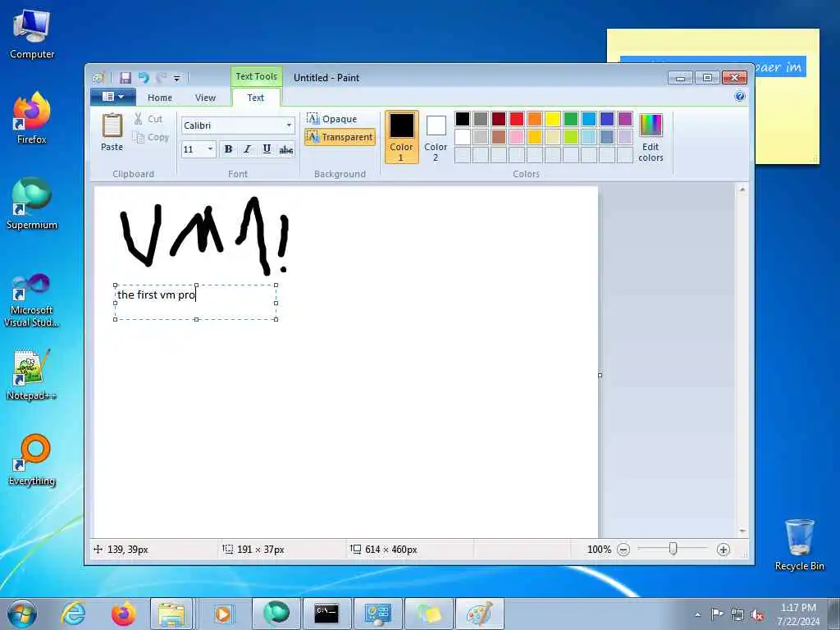Switch to the Home ribbon tab
840x630 pixels.
tap(160, 98)
